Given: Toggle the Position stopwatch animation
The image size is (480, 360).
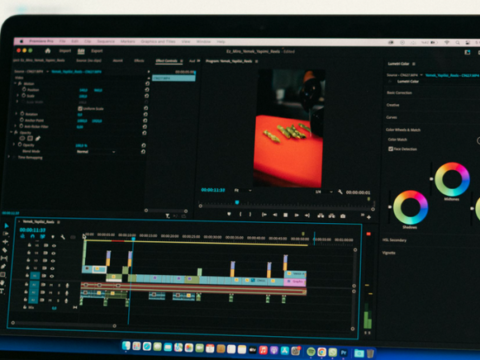Looking at the screenshot, I should (x=24, y=89).
